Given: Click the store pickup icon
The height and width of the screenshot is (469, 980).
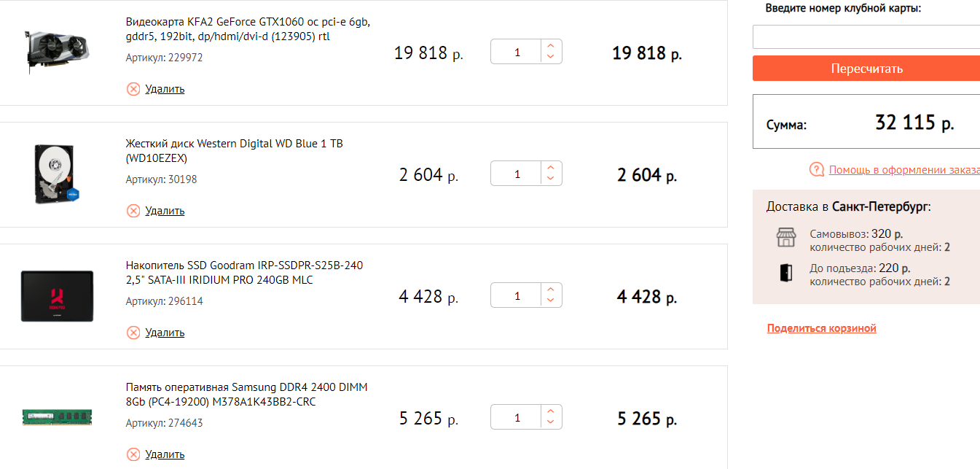Looking at the screenshot, I should coord(785,238).
